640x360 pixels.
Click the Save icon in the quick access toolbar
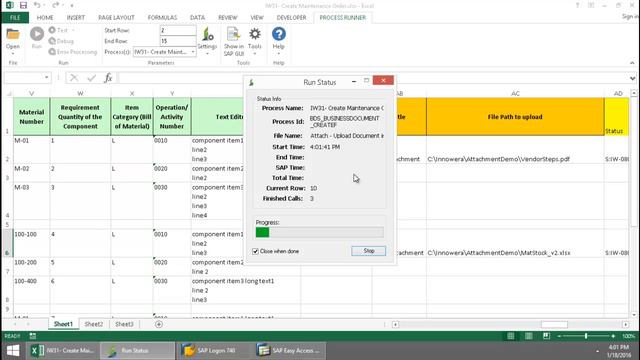point(23,5)
